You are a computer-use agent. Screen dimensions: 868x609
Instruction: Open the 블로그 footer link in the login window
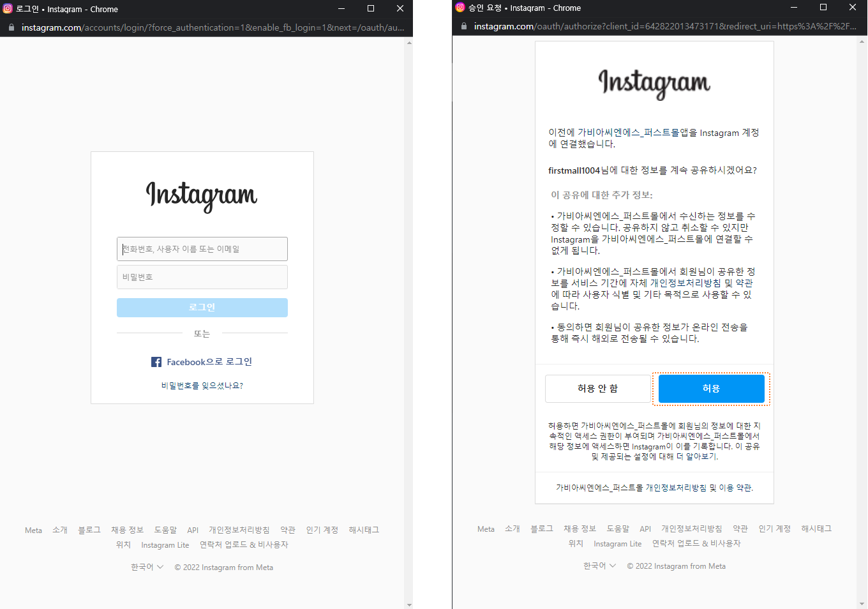click(89, 530)
